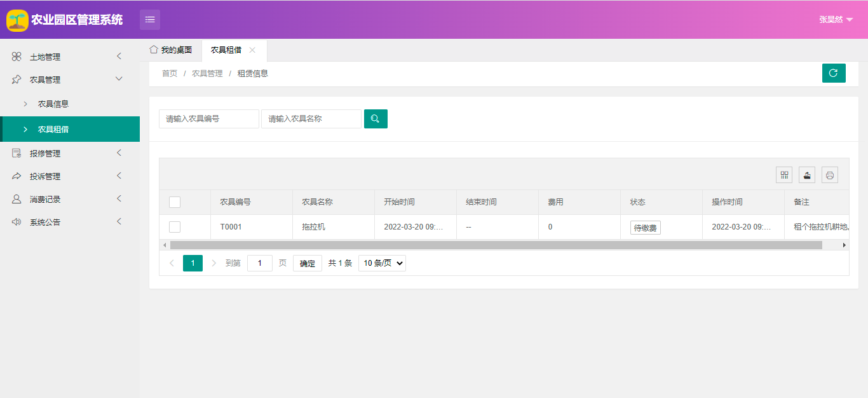Screen dimensions: 868x398
Task: Check the T0001 row checkbox
Action: [x=175, y=227]
